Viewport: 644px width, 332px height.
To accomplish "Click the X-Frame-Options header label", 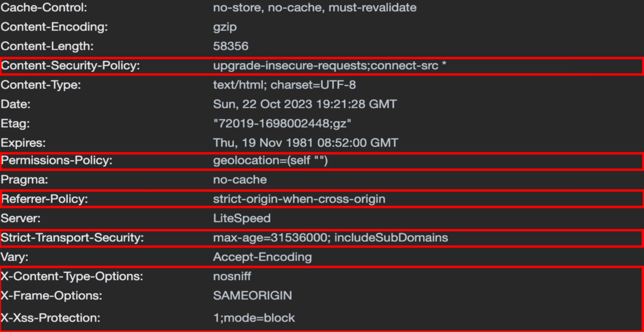I will (x=52, y=296).
